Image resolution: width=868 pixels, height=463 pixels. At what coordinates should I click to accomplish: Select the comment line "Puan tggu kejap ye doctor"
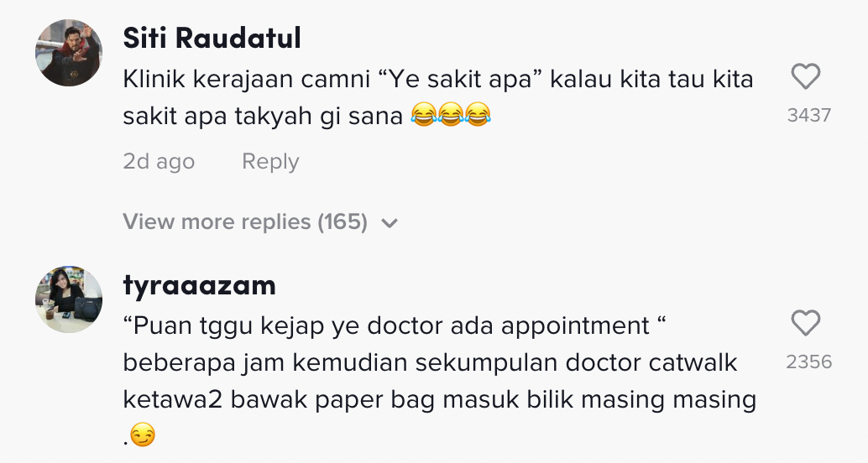(x=395, y=325)
